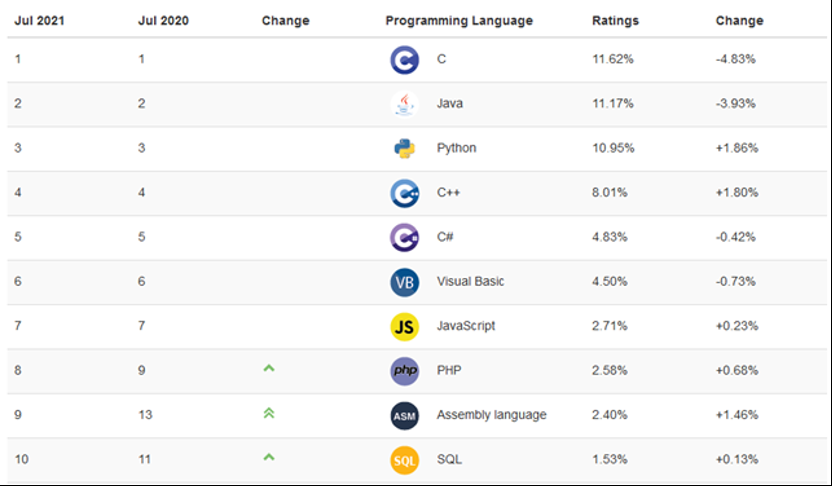Click the double up arrow for Assembly
The width and height of the screenshot is (832, 486).
[268, 414]
